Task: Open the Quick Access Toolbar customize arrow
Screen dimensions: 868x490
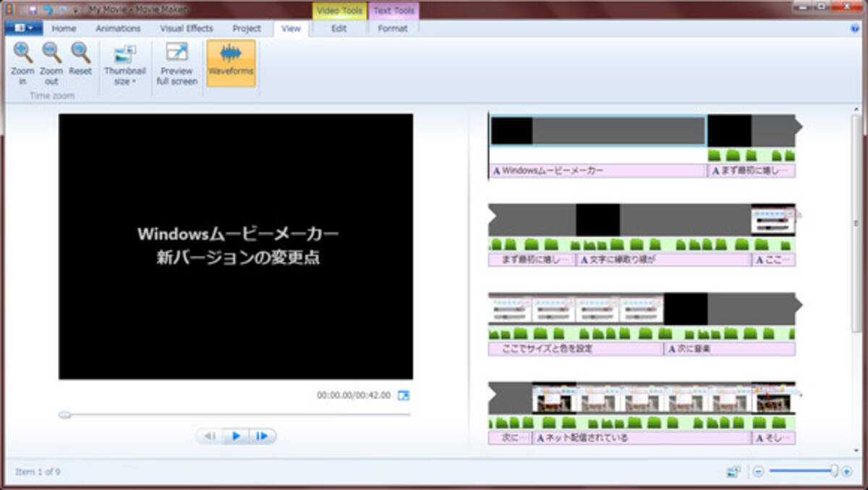Action: 76,10
